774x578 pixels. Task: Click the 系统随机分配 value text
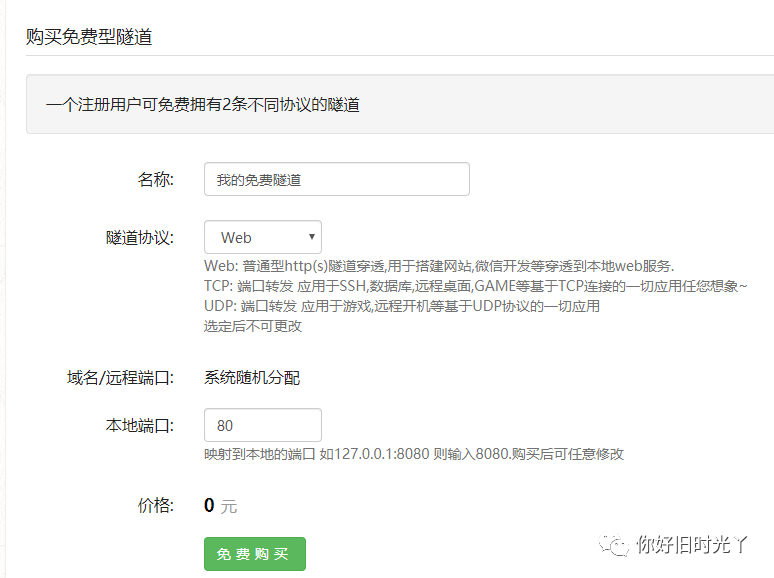pyautogui.click(x=252, y=378)
